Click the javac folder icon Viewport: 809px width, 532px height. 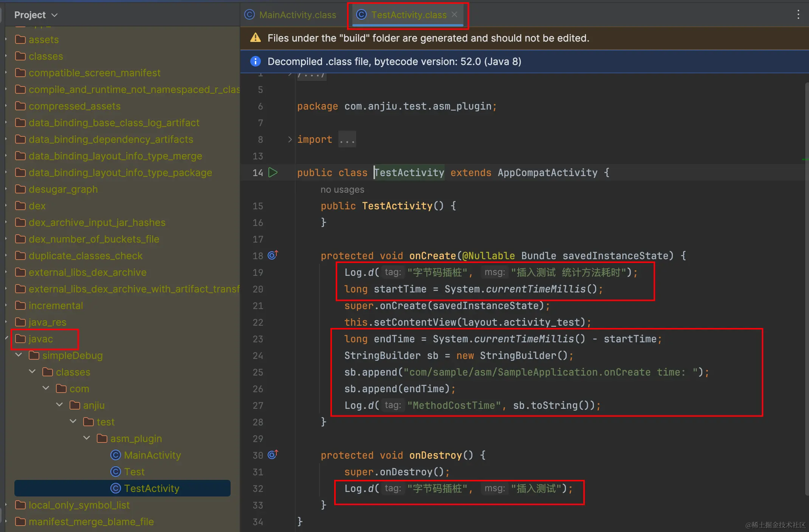point(20,339)
